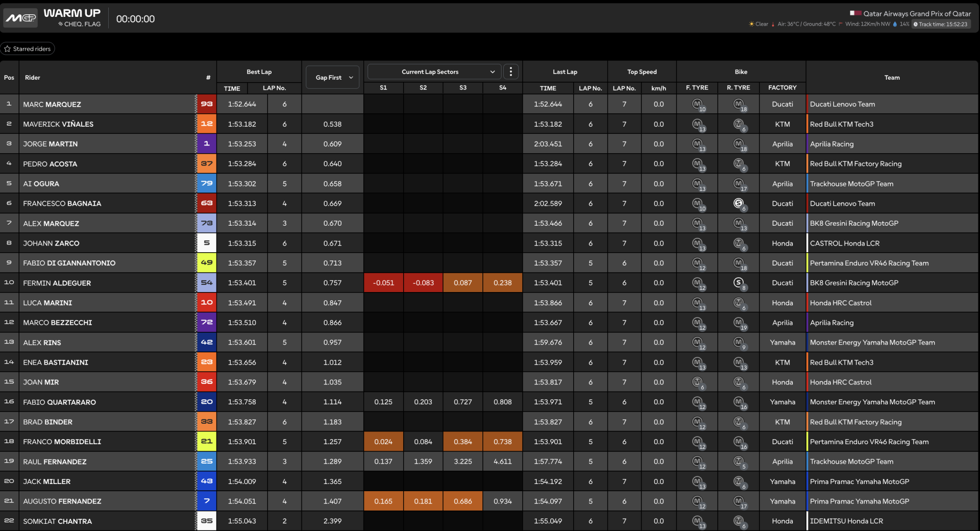Click the R. TYRE column header
The height and width of the screenshot is (531, 980).
[739, 88]
